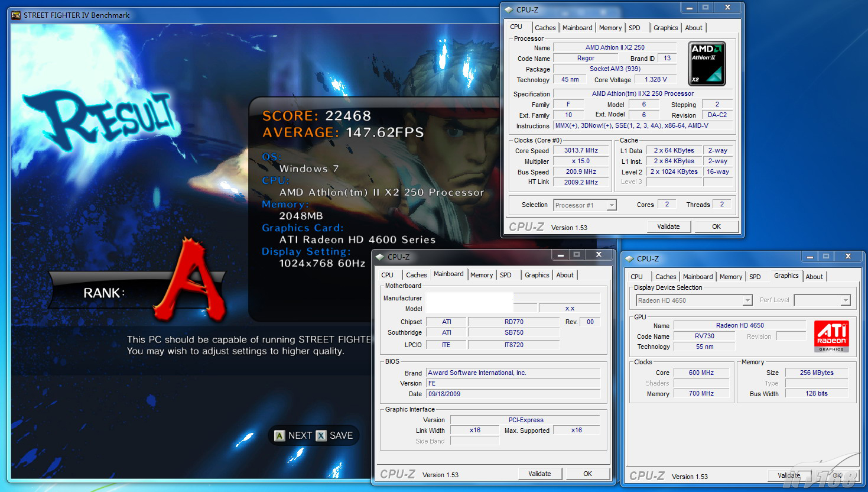The width and height of the screenshot is (868, 492).
Task: Open Memory tab in the Graphics CPU-Z window
Action: tap(731, 277)
